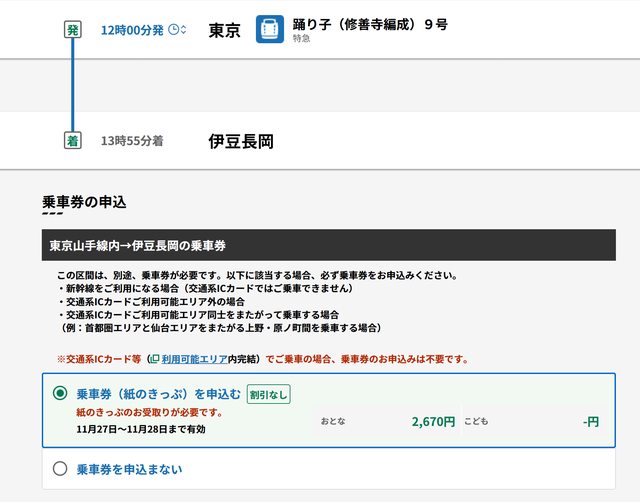This screenshot has width=640, height=502.
Task: Click the blue Odoriko train icon
Action: 270,29
